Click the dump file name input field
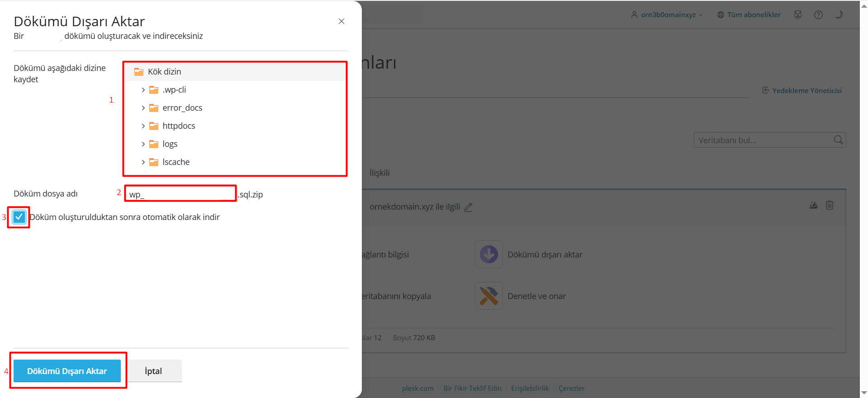This screenshot has height=398, width=868. 180,194
